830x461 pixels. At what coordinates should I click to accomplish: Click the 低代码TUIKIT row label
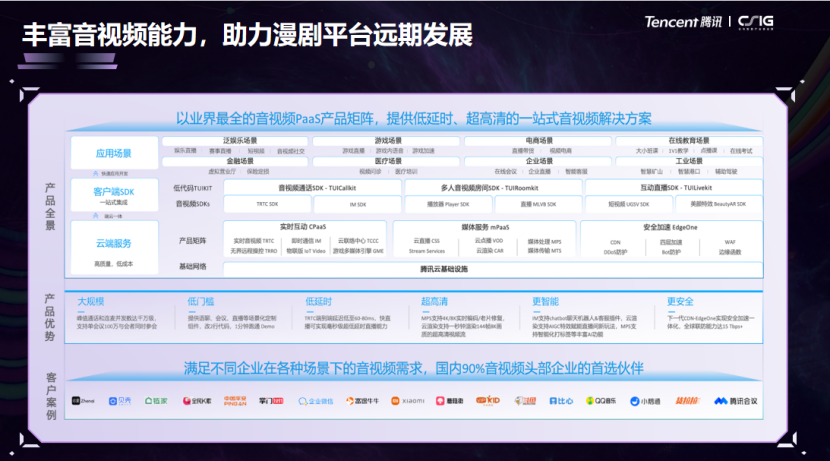tap(192, 188)
